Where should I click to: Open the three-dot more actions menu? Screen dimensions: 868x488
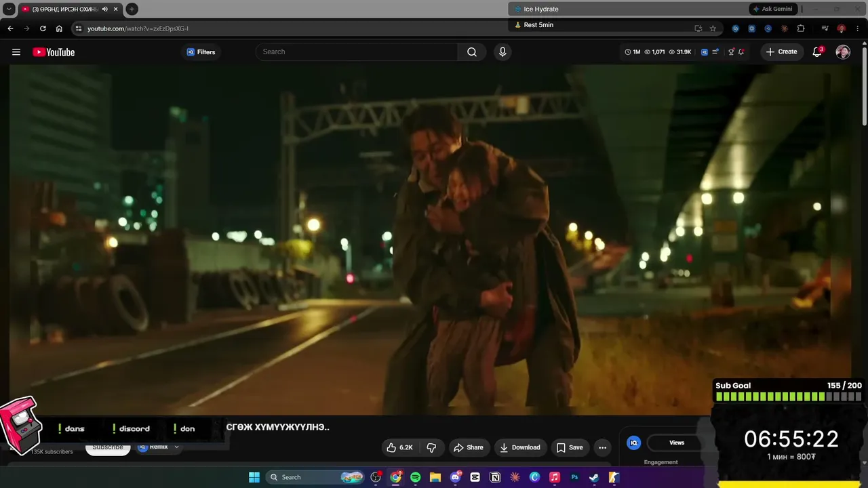coord(602,447)
